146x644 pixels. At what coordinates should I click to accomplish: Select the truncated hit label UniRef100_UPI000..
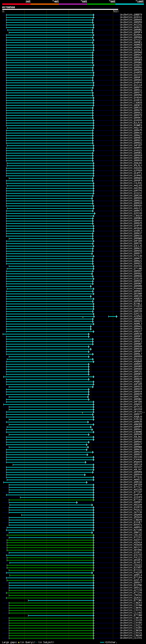(x=132, y=412)
